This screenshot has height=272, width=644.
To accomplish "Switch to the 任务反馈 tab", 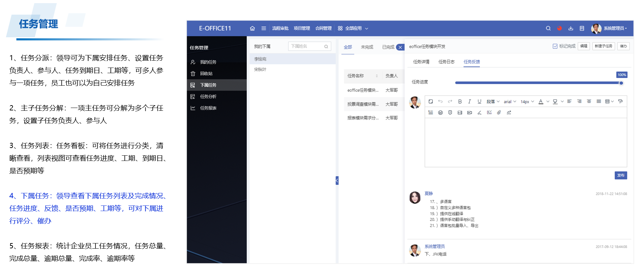I will (472, 62).
